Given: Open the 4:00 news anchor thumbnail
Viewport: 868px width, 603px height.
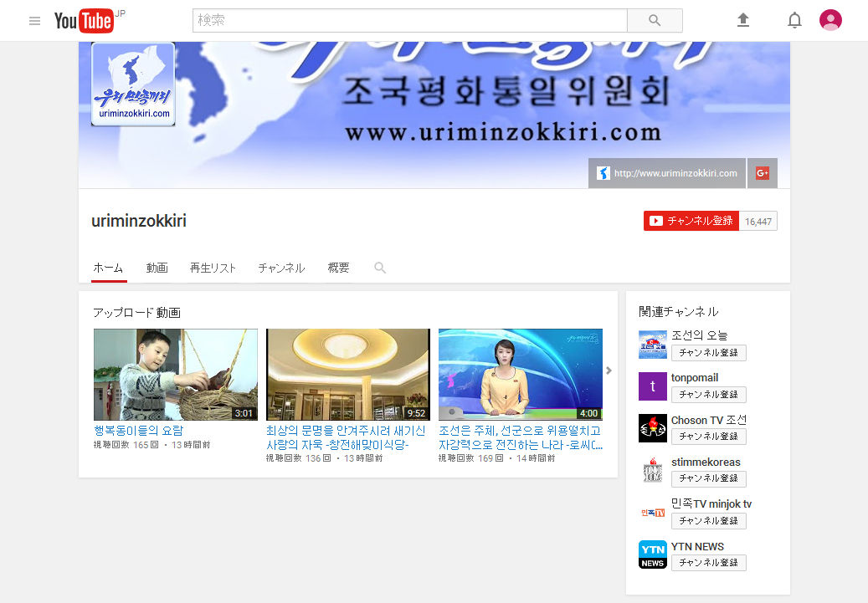Looking at the screenshot, I should (x=521, y=375).
